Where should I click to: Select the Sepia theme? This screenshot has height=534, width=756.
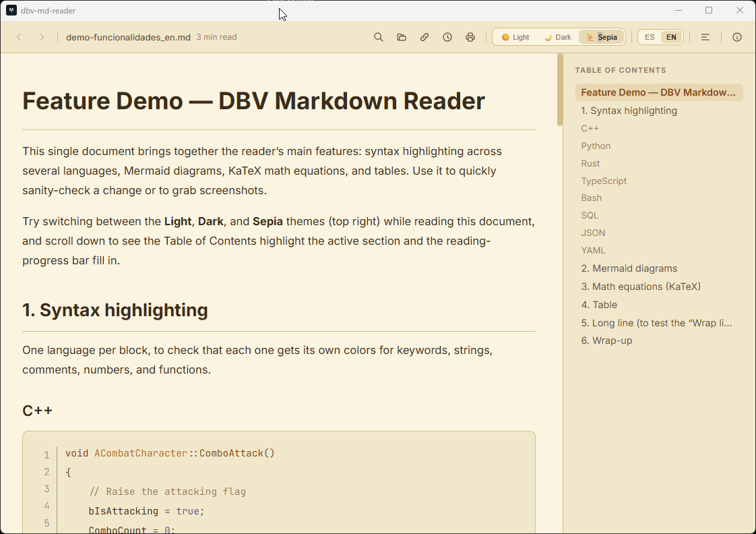click(602, 37)
